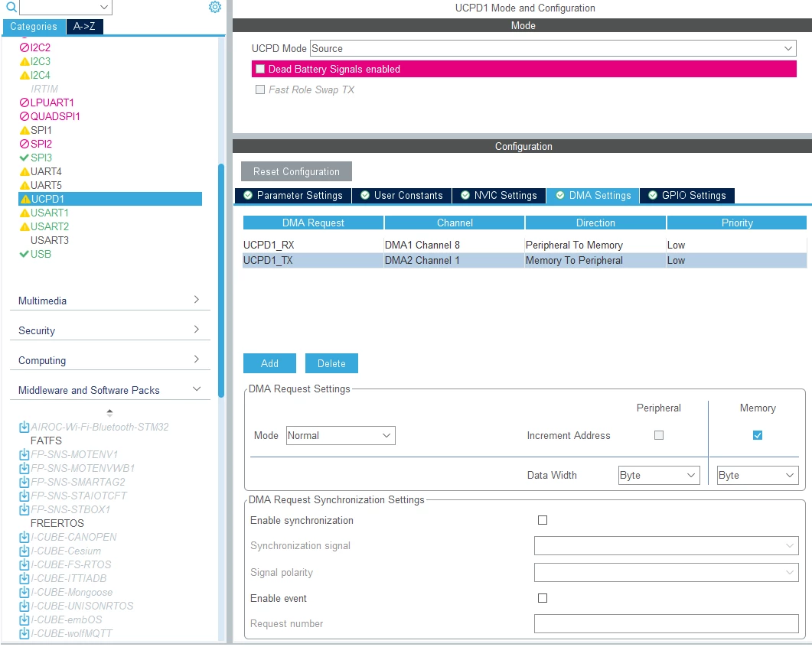Image resolution: width=812 pixels, height=647 pixels.
Task: Toggle Peripheral Increment Address checkbox
Action: point(659,435)
